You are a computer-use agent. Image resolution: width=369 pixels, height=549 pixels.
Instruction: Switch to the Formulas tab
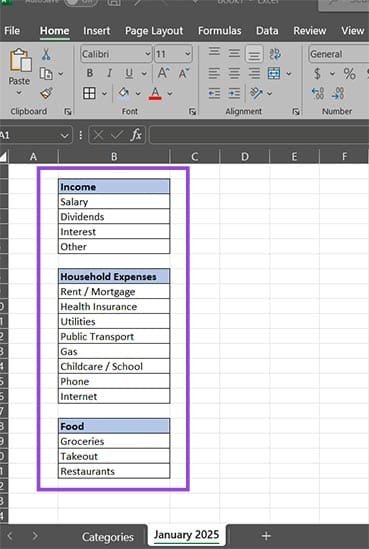tap(220, 31)
